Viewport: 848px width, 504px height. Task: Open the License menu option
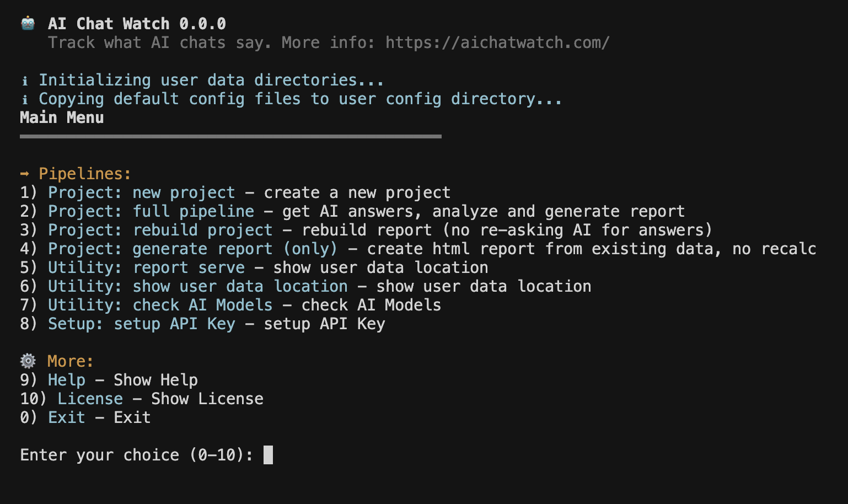click(x=90, y=399)
